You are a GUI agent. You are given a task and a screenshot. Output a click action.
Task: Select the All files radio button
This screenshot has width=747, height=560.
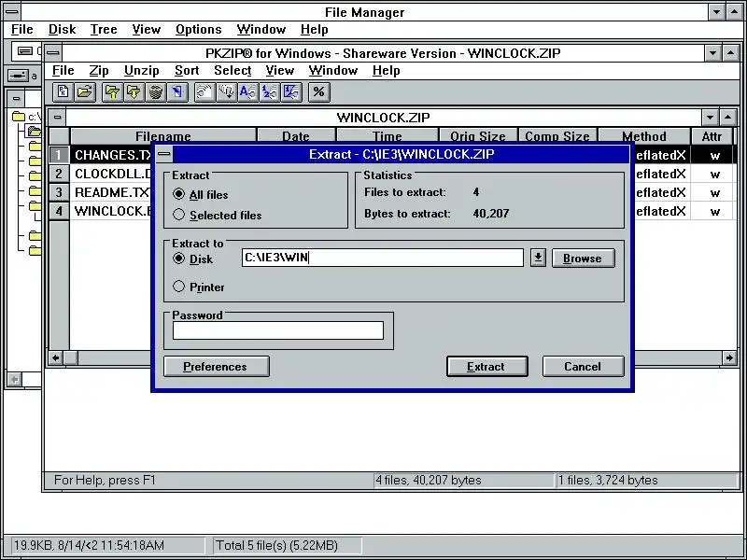coord(200,194)
